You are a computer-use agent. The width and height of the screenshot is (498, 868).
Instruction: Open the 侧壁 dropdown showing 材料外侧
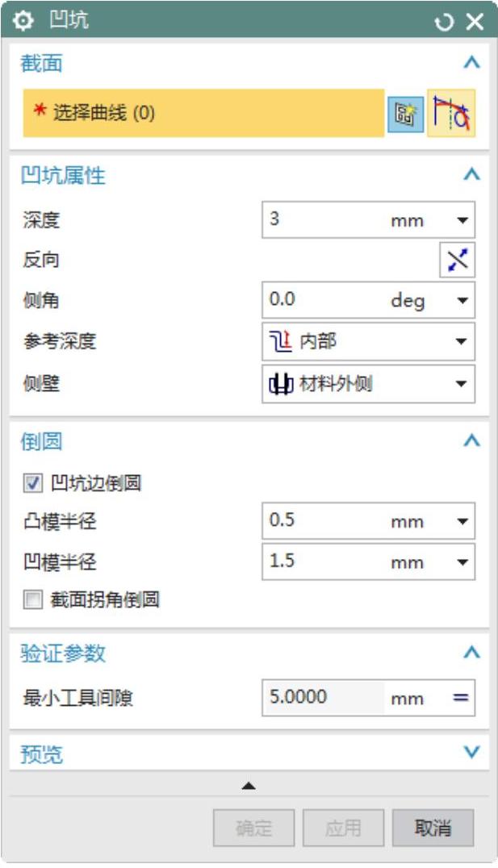point(369,384)
